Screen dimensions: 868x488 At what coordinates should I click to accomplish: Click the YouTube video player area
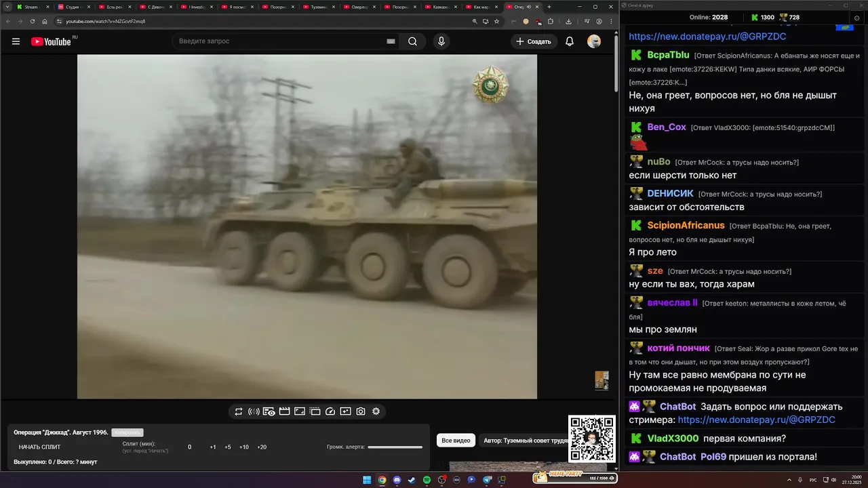pyautogui.click(x=307, y=226)
